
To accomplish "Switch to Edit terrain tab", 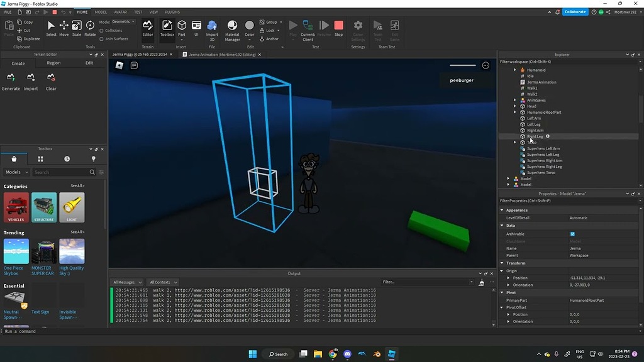I will [x=89, y=63].
